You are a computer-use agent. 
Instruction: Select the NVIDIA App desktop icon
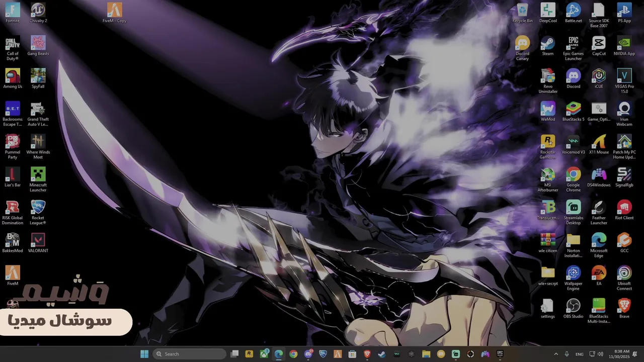tap(624, 46)
